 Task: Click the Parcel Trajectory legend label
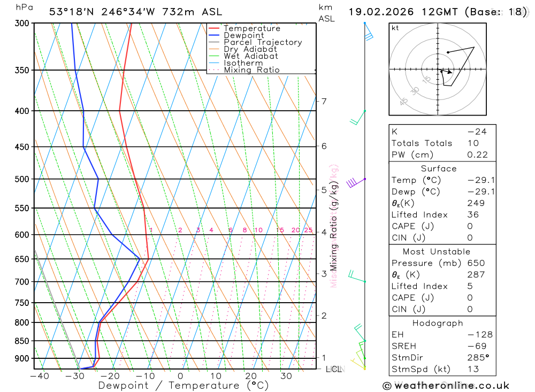tap(263, 42)
